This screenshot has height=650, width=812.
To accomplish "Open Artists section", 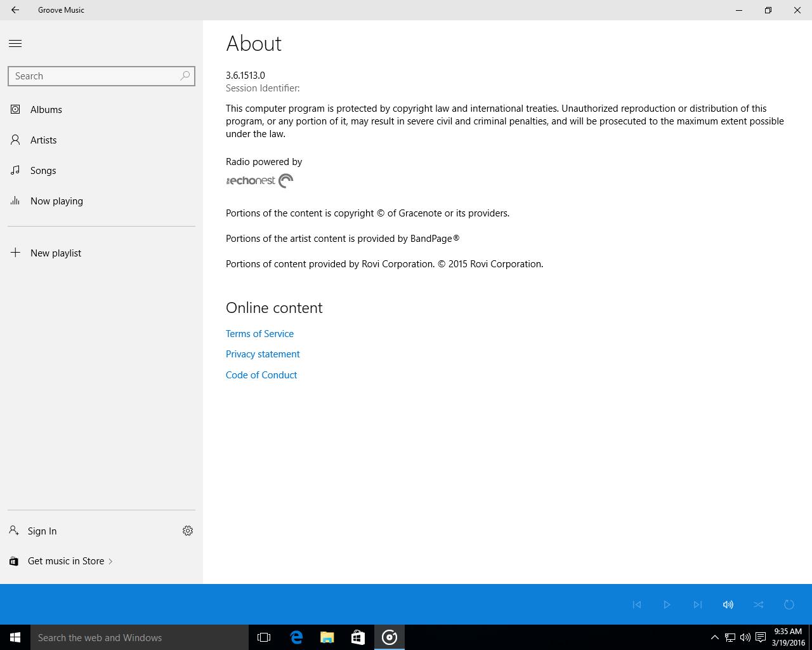I will pos(44,140).
